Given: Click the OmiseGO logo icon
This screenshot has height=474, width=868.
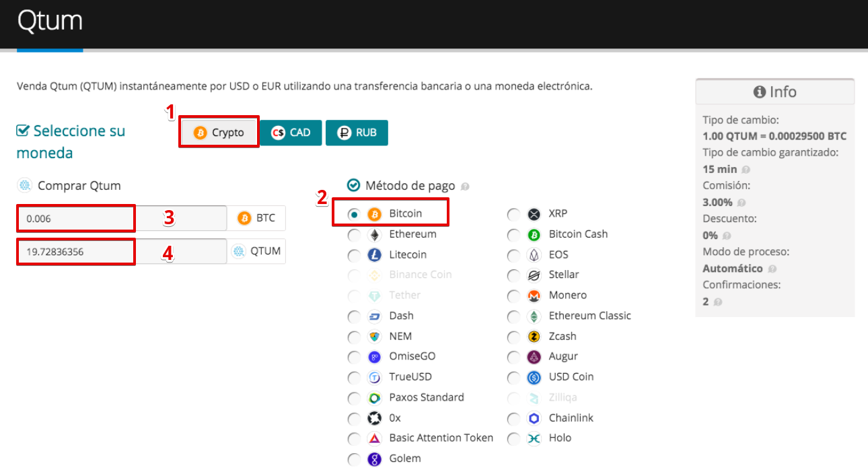Looking at the screenshot, I should tap(375, 357).
